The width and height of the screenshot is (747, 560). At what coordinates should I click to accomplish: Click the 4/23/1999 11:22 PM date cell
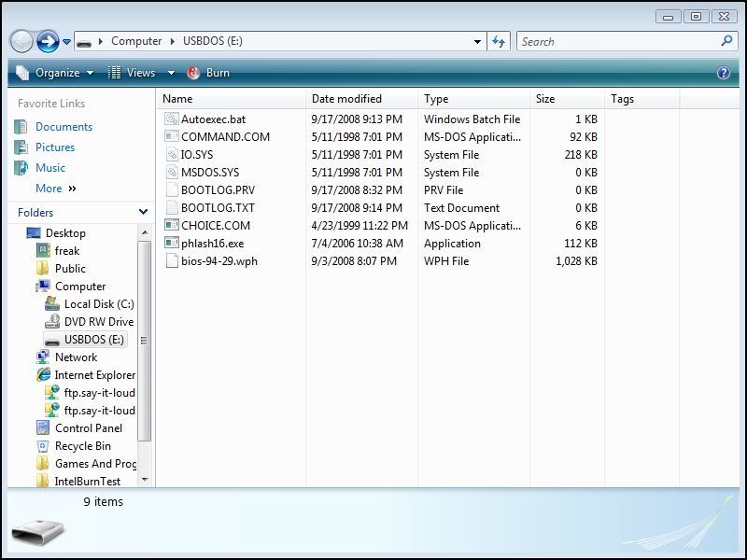click(359, 225)
